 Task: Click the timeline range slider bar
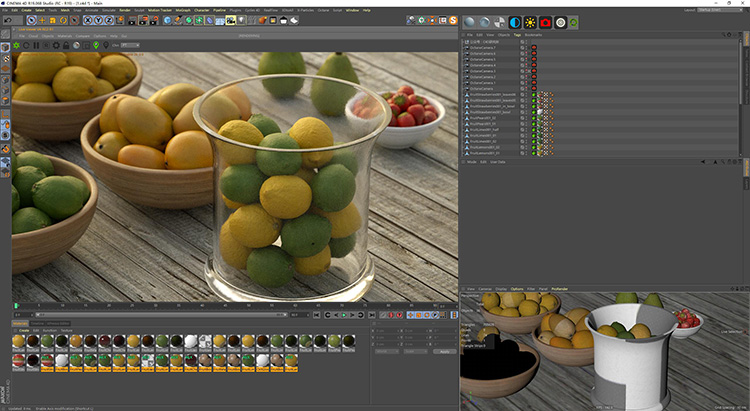tap(162, 315)
